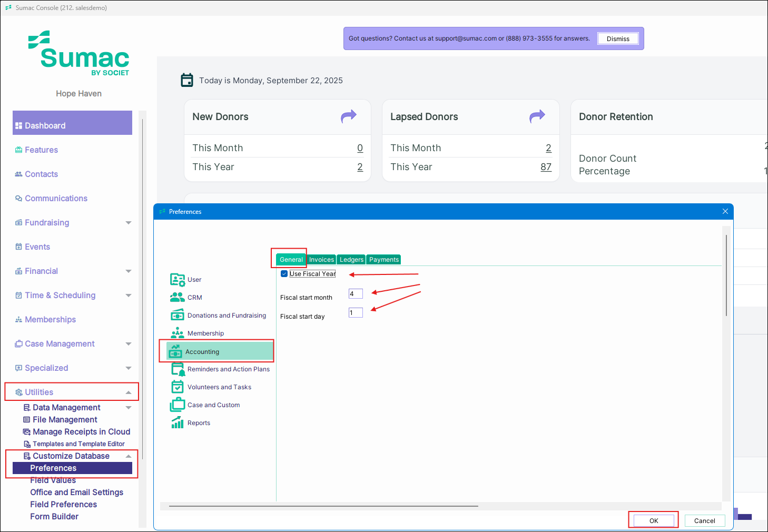Dismiss the support contact banner
Viewport: 768px width, 532px height.
coord(618,39)
